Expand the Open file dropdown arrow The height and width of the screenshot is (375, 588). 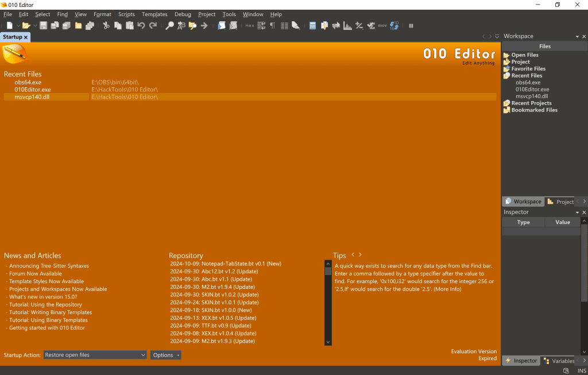coord(35,25)
